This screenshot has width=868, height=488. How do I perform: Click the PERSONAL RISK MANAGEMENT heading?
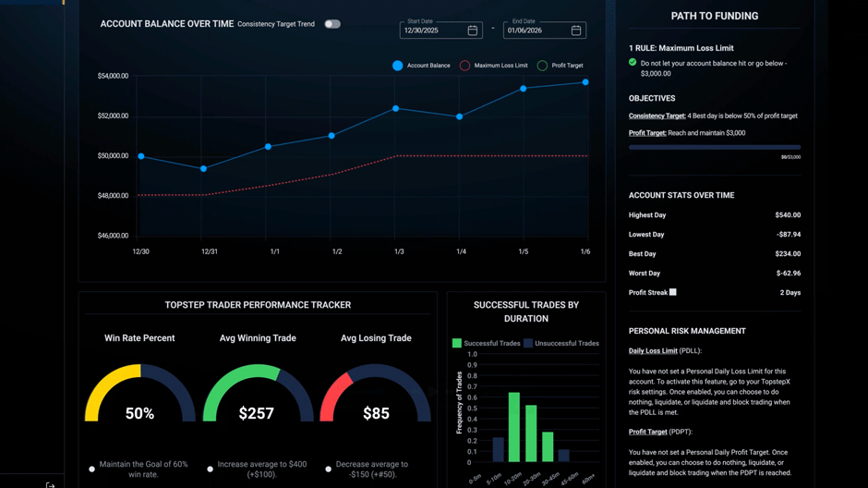pyautogui.click(x=687, y=331)
